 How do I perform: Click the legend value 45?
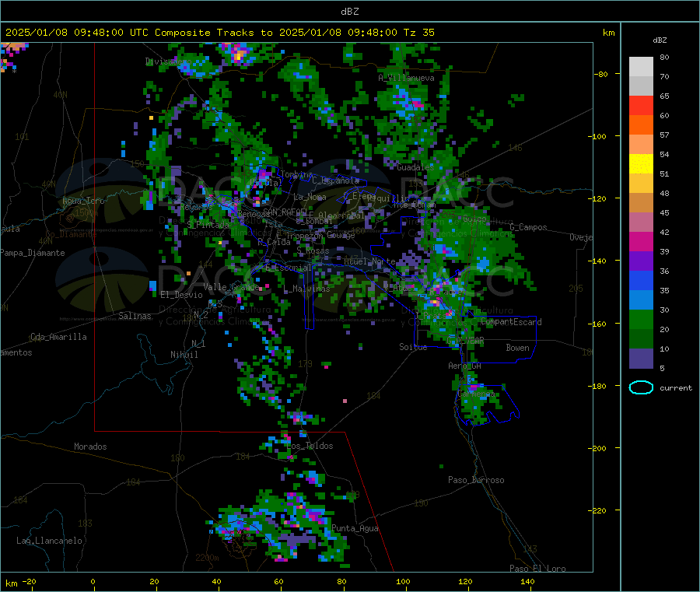[x=664, y=212]
